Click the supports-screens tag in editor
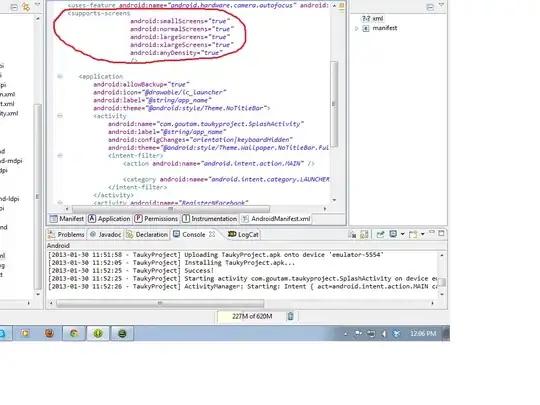 coord(99,13)
